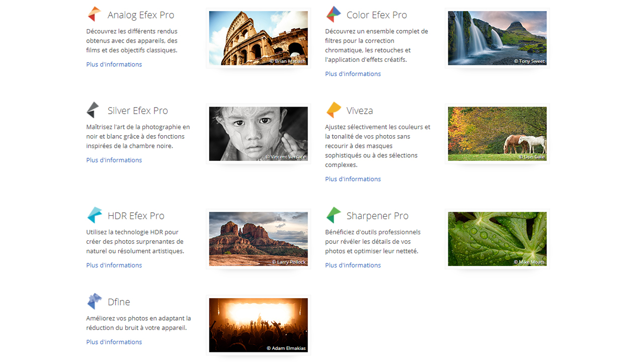This screenshot has height=362, width=644.
Task: Click the black and white child portrait
Action: 259,134
